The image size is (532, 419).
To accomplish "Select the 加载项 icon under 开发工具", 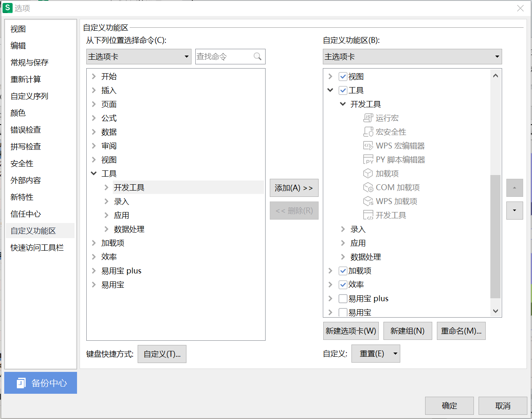I will pos(367,173).
